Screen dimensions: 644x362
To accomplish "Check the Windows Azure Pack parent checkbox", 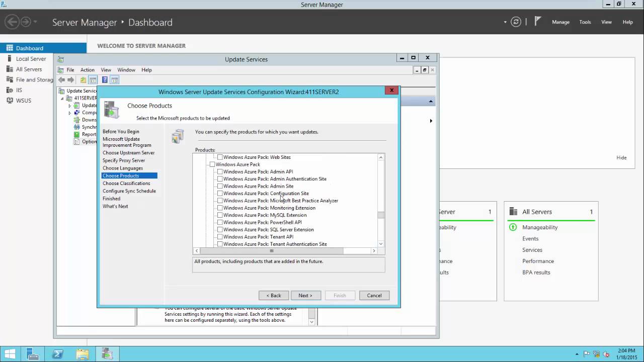I will coord(212,164).
